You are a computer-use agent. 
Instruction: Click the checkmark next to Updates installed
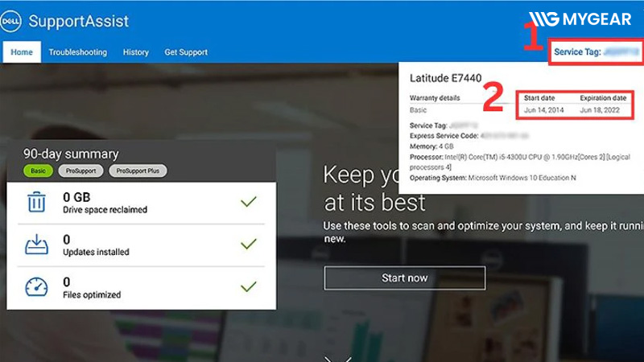[249, 245]
